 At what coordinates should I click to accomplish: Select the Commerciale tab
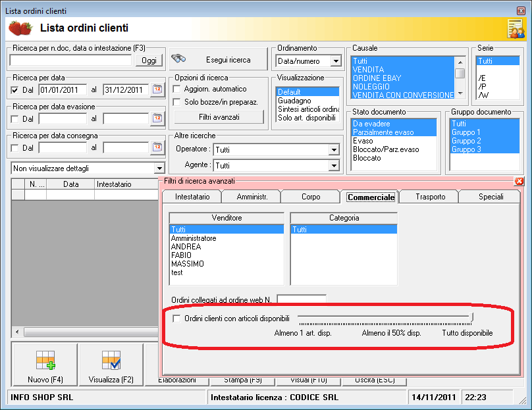click(x=371, y=197)
